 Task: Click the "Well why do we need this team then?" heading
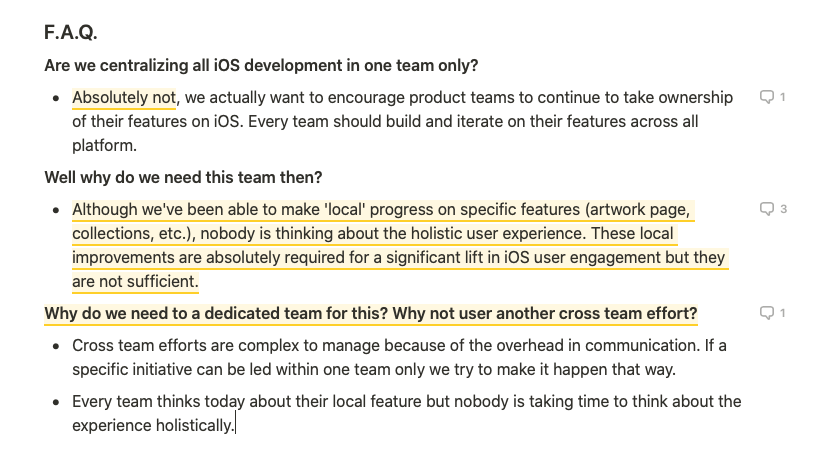[183, 177]
